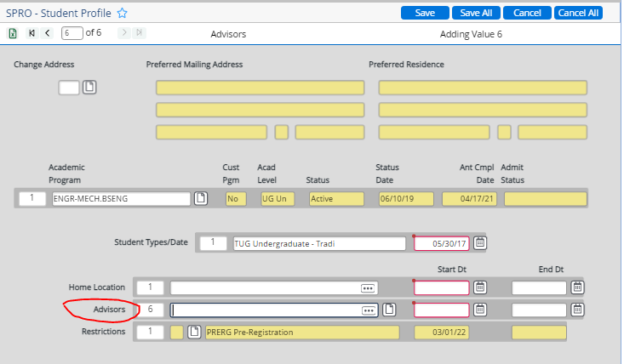The image size is (624, 364).
Task: Focus Home Location Start Dt field
Action: (x=441, y=287)
